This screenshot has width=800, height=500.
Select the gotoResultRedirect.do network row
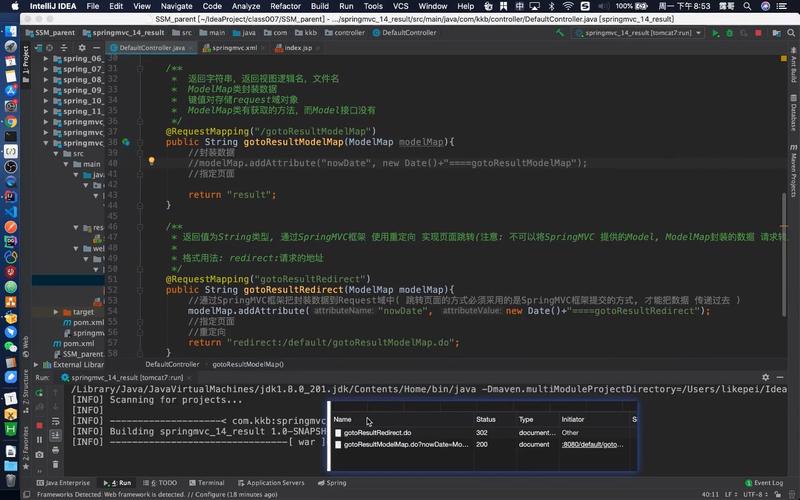[482, 433]
